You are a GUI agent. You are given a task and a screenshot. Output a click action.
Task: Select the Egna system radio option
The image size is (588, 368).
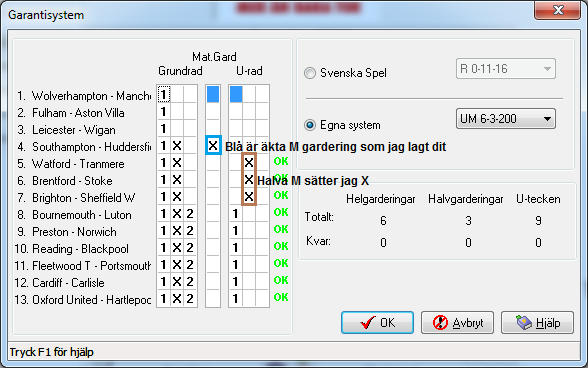point(310,125)
